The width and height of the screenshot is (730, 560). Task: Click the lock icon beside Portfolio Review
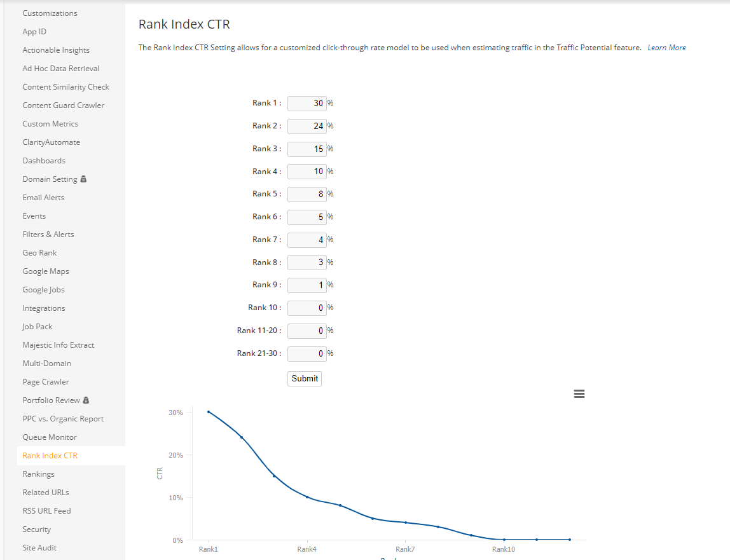pos(86,400)
